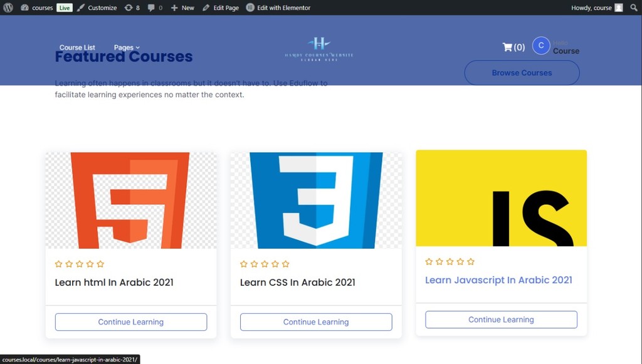Click the WordPress logo in admin bar

[8, 8]
